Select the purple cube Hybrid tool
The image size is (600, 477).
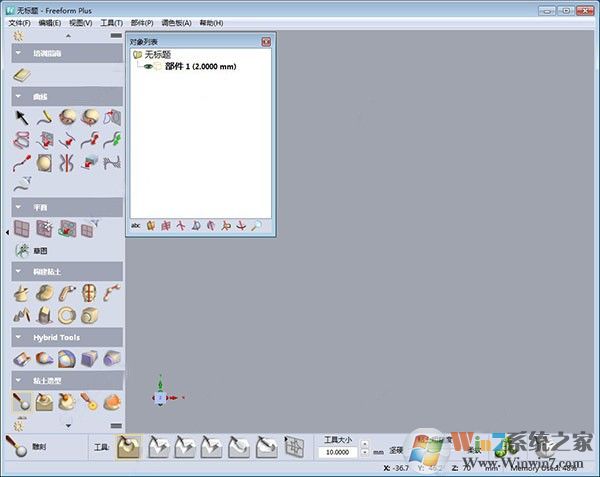89,359
